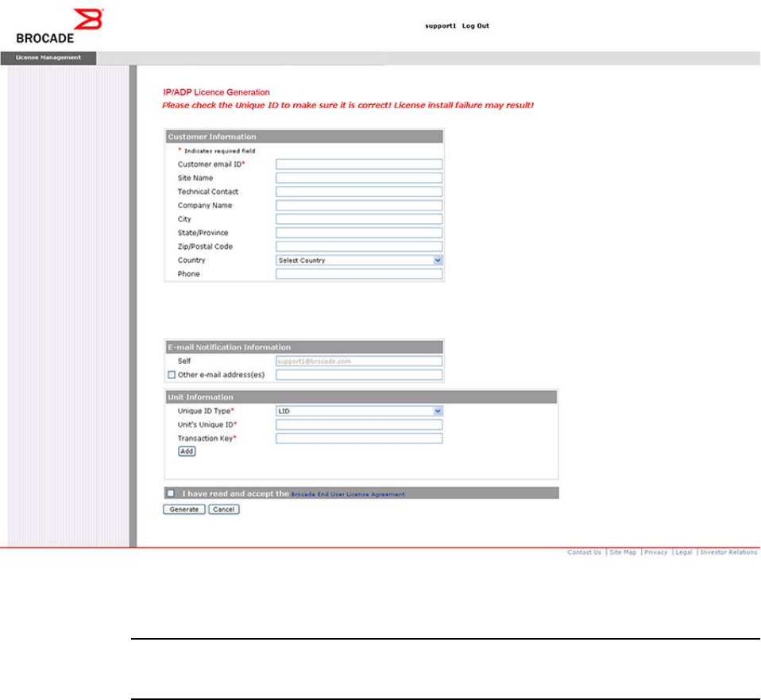Select the Zip/Postal Code field
The image size is (761, 700).
(x=359, y=246)
